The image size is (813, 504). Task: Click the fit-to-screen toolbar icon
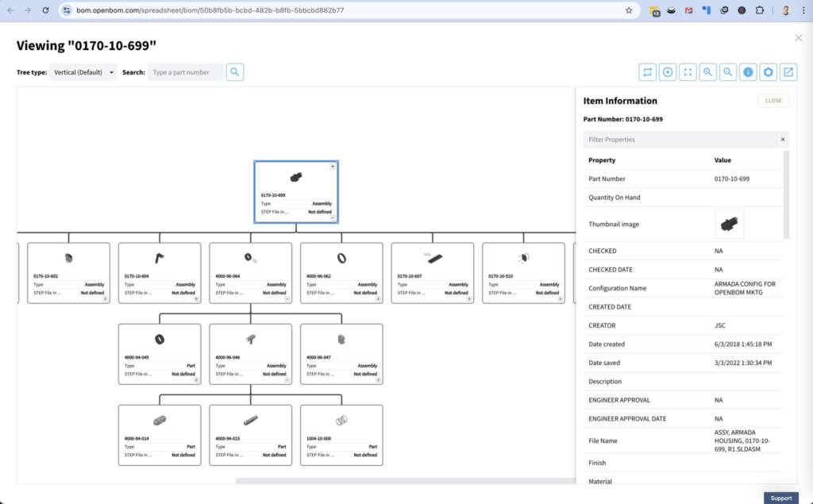pos(688,72)
